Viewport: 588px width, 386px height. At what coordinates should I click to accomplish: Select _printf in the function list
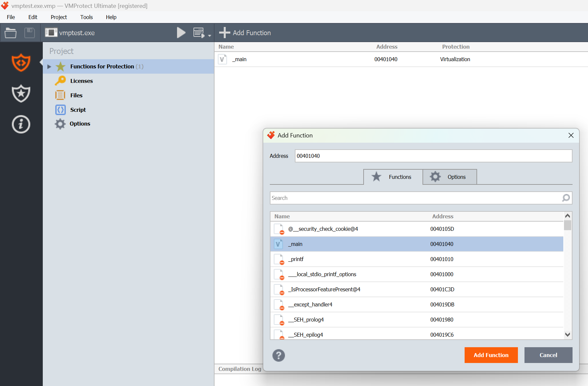point(417,259)
